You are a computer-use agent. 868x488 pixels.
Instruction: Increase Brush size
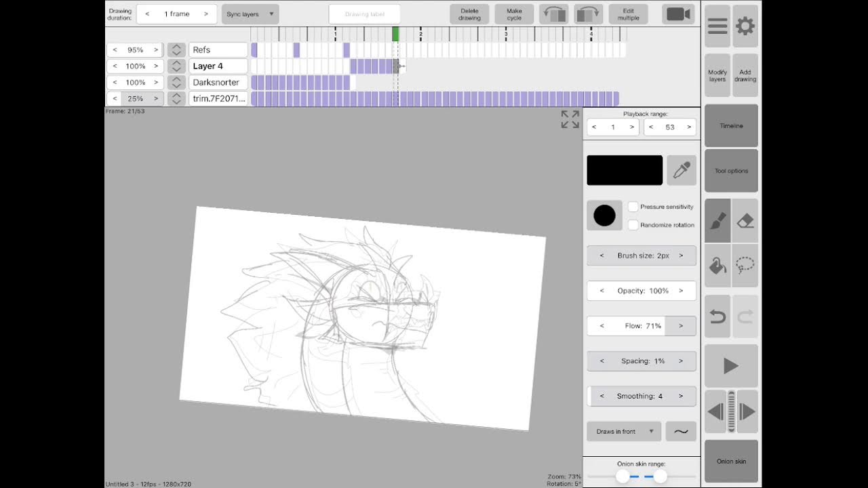point(681,256)
